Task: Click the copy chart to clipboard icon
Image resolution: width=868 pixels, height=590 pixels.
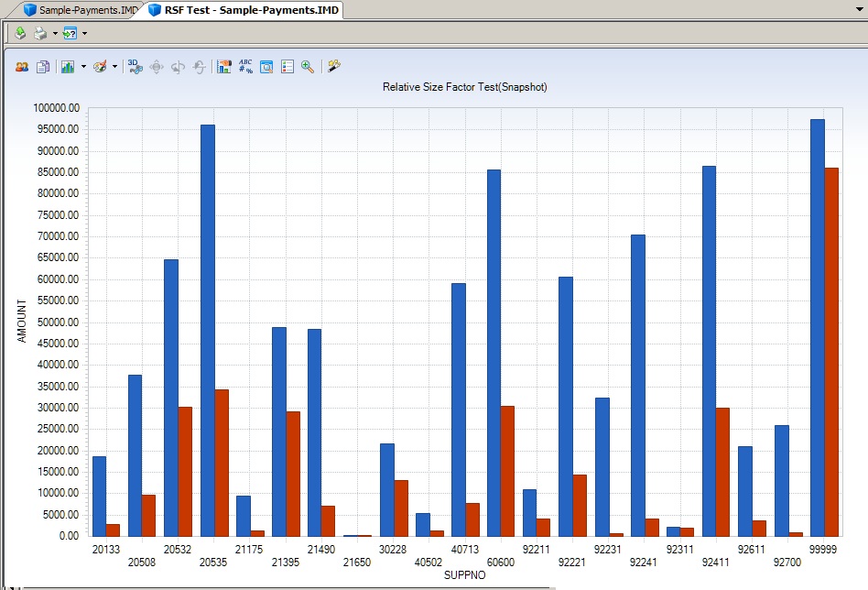Action: click(x=42, y=67)
